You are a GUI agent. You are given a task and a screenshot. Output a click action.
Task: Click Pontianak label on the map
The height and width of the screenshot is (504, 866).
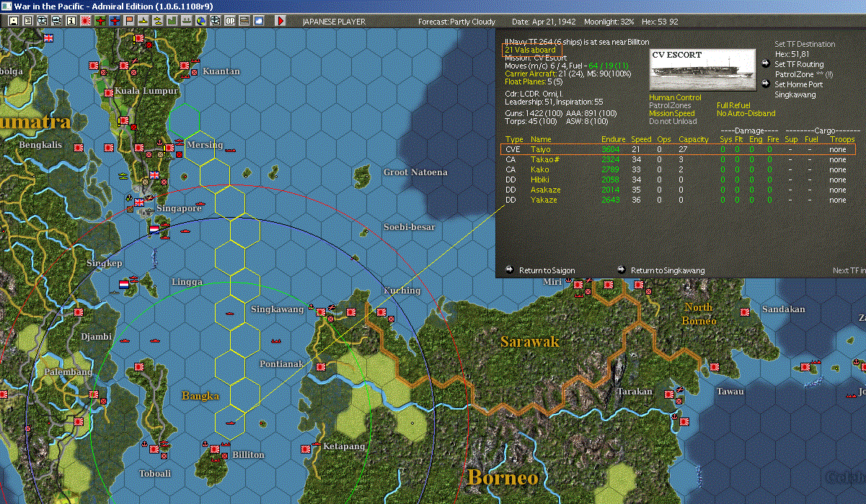click(x=282, y=364)
